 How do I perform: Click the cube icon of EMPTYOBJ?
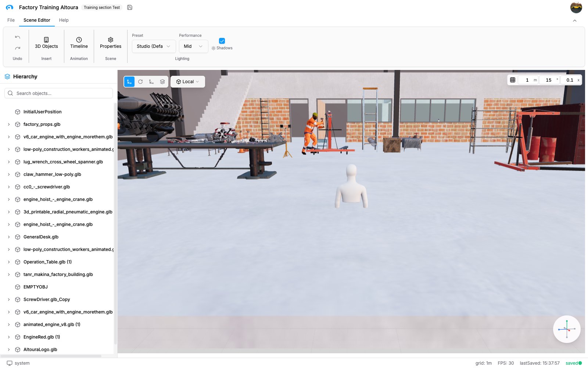click(18, 287)
